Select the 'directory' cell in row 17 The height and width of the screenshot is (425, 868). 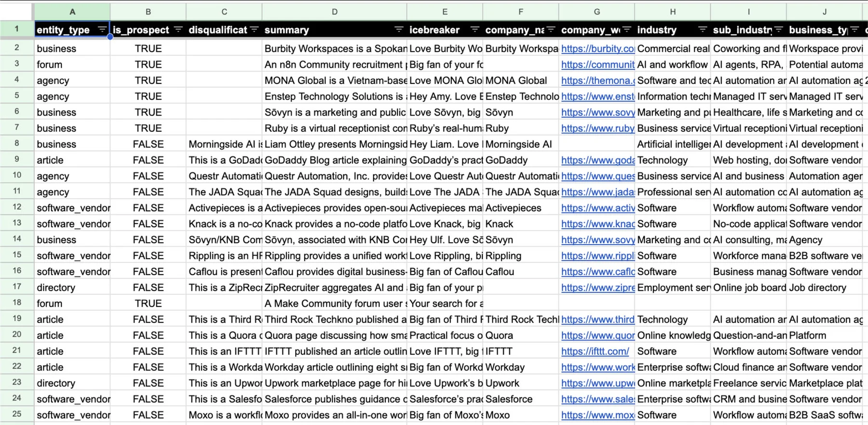tap(72, 287)
